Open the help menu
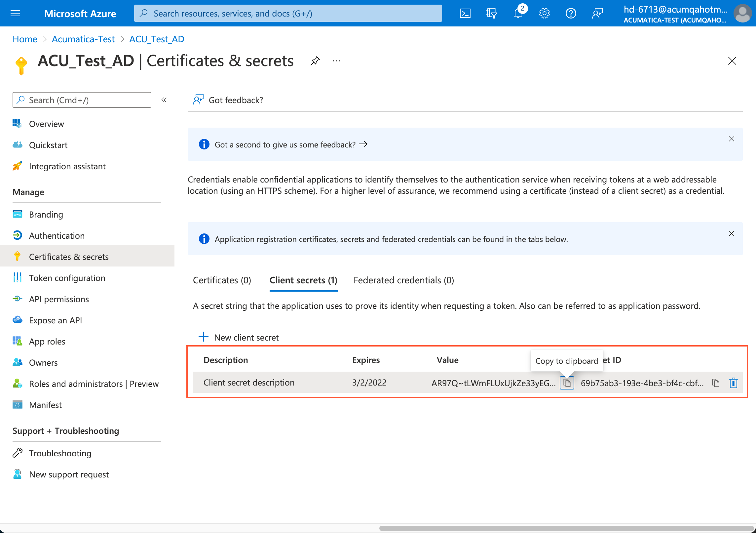Screen dimensions: 756x533 (571, 13)
